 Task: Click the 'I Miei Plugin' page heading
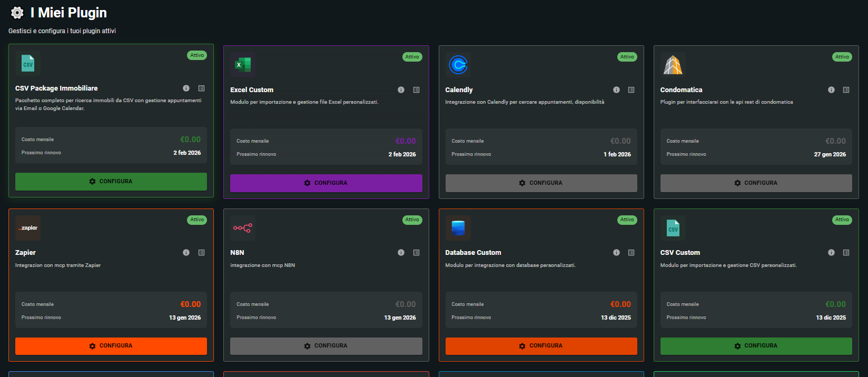pos(68,13)
